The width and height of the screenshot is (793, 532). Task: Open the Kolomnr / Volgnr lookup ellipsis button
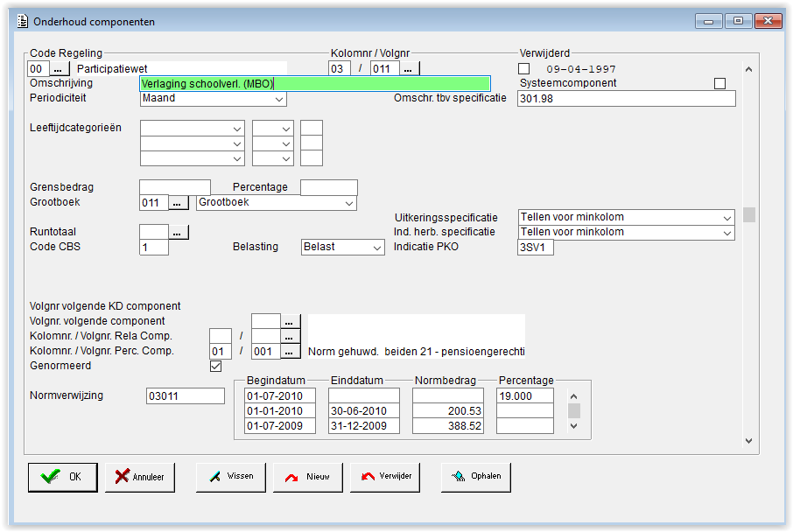409,69
